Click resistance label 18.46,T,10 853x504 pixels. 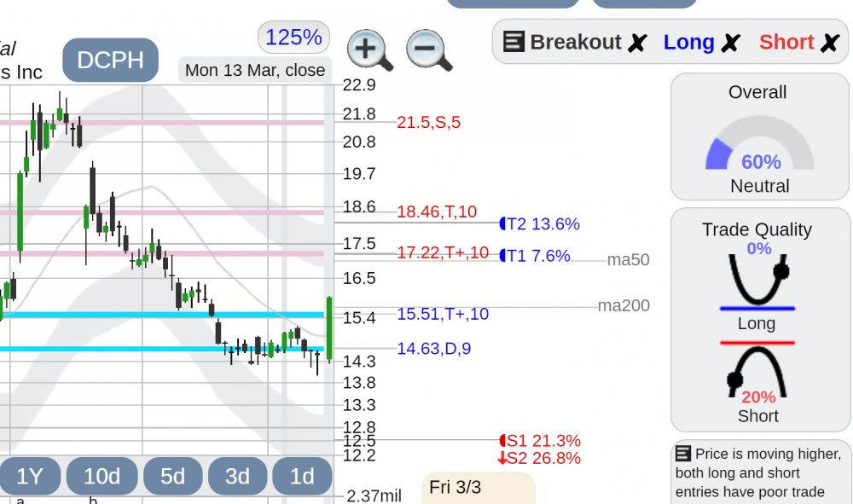[437, 211]
